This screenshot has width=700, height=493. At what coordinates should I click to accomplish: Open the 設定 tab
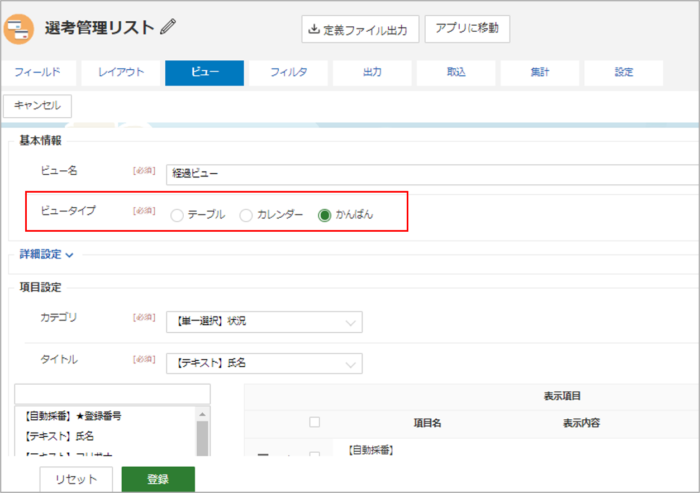coord(624,72)
